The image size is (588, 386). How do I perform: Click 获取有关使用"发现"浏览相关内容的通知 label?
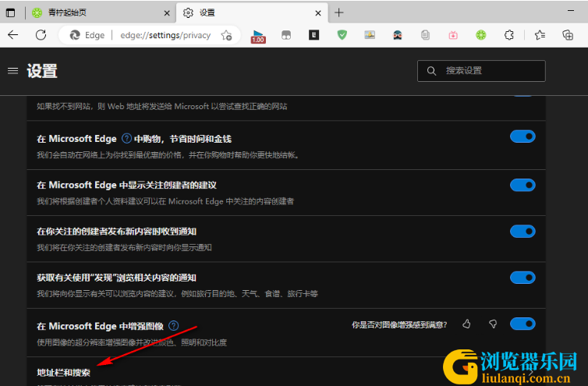pos(117,278)
